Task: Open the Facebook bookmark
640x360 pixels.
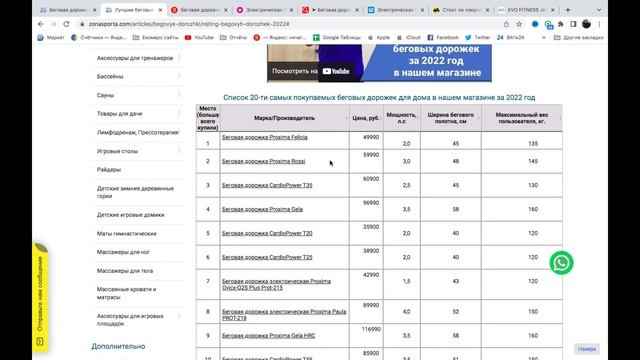Action: coord(443,38)
